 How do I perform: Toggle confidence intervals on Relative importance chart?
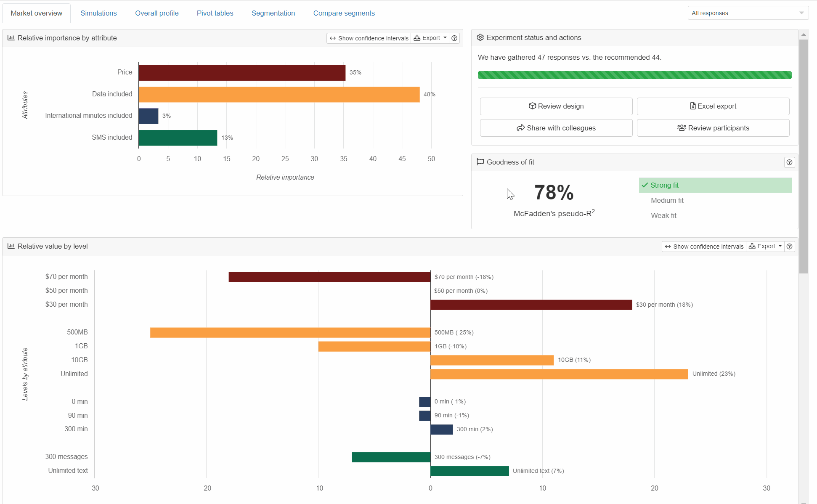point(369,38)
